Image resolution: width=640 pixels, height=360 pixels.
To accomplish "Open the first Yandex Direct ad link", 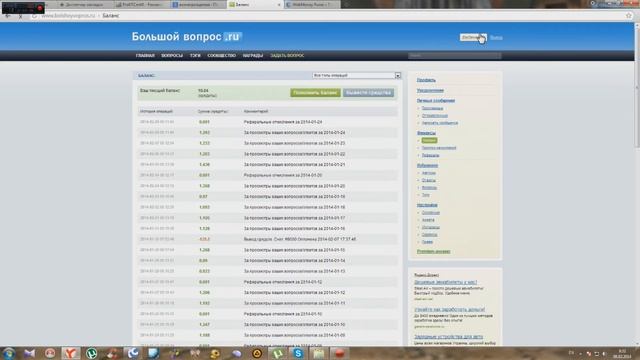I will point(445,282).
